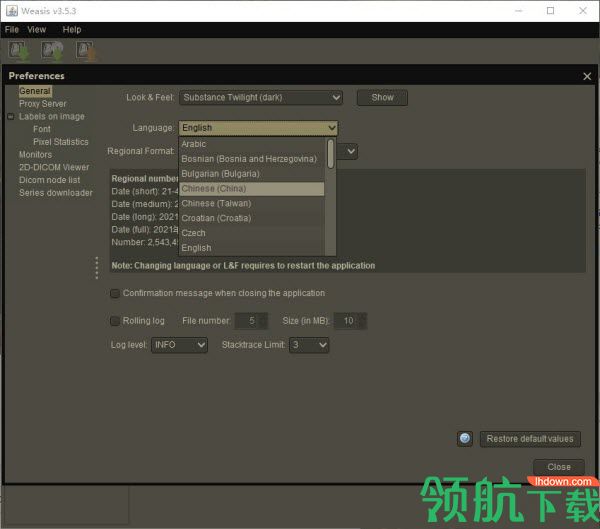
Task: Click the first DICOM import toolbar icon
Action: [x=19, y=51]
